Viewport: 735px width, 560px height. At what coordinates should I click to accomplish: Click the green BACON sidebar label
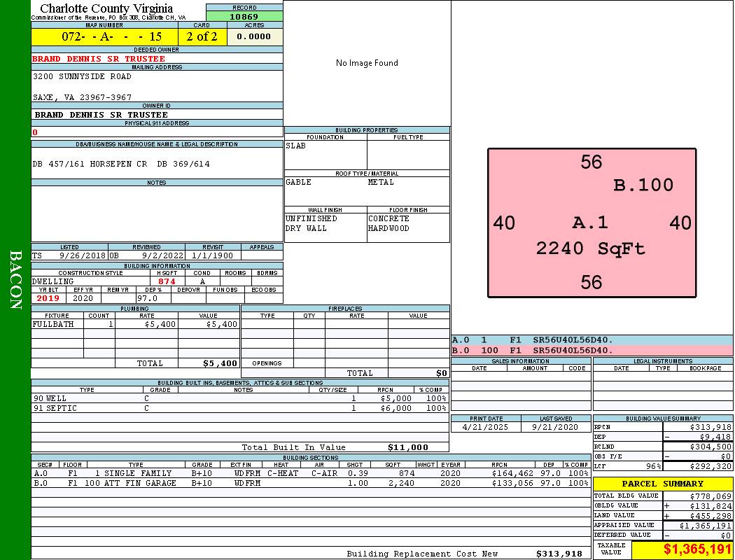(15, 280)
